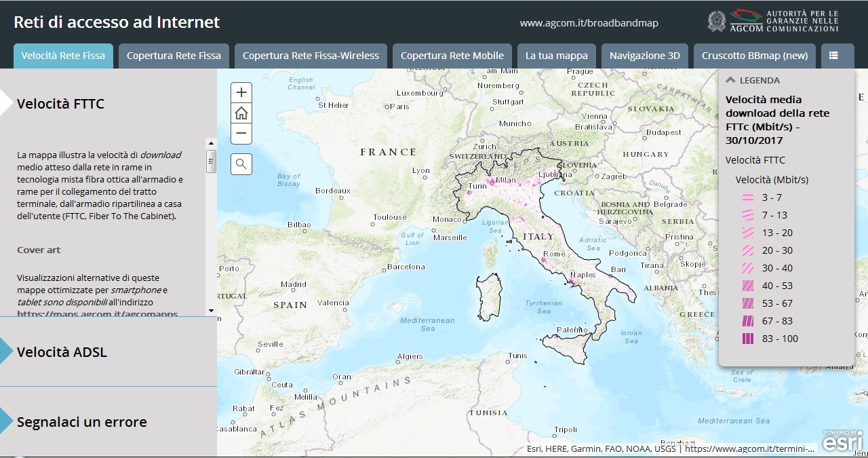The image size is (868, 458).
Task: Click the home extent icon on the map
Action: (x=241, y=114)
